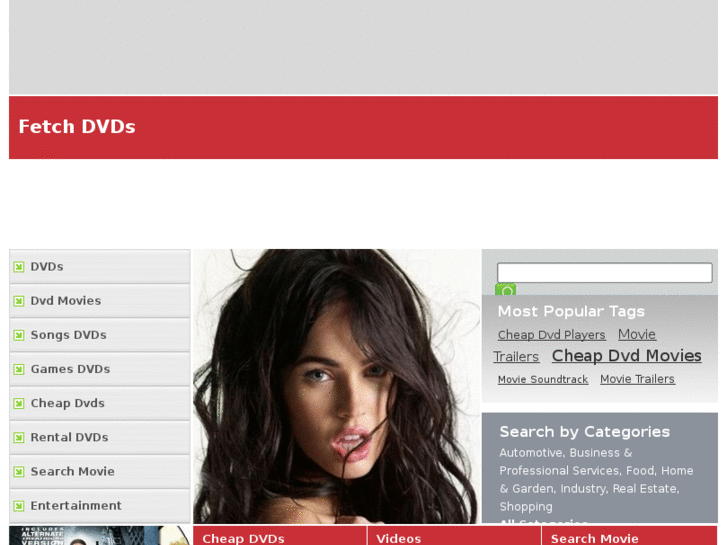Open the large Movie Trailers tag link
The width and height of the screenshot is (727, 545).
pyautogui.click(x=574, y=346)
